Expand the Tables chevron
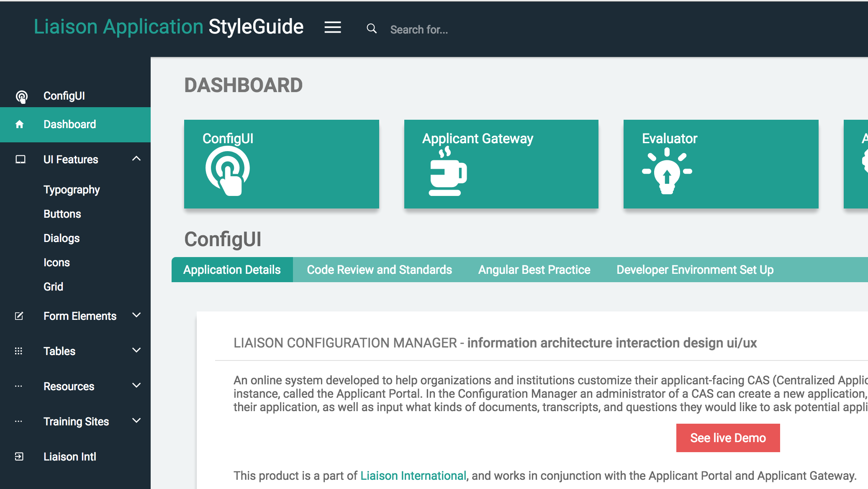 coord(136,350)
